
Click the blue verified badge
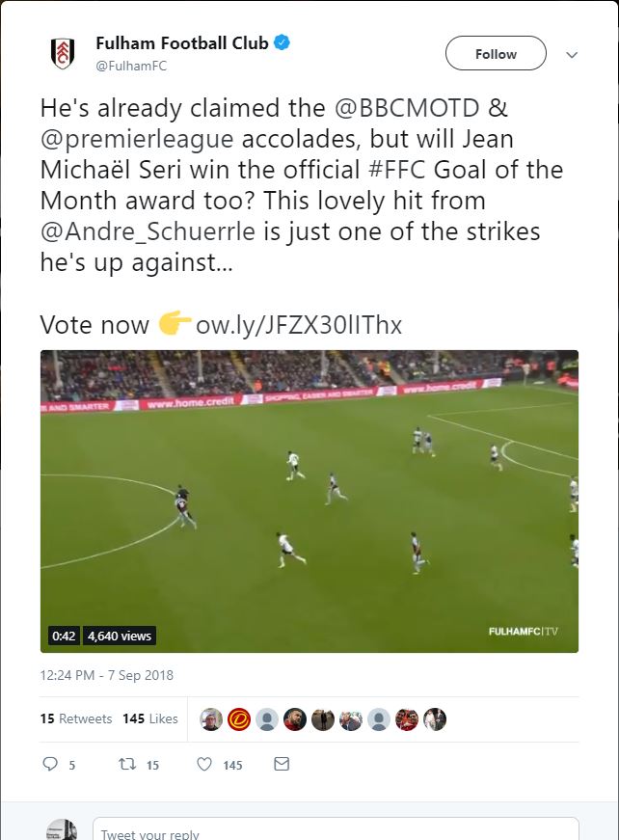pos(283,42)
